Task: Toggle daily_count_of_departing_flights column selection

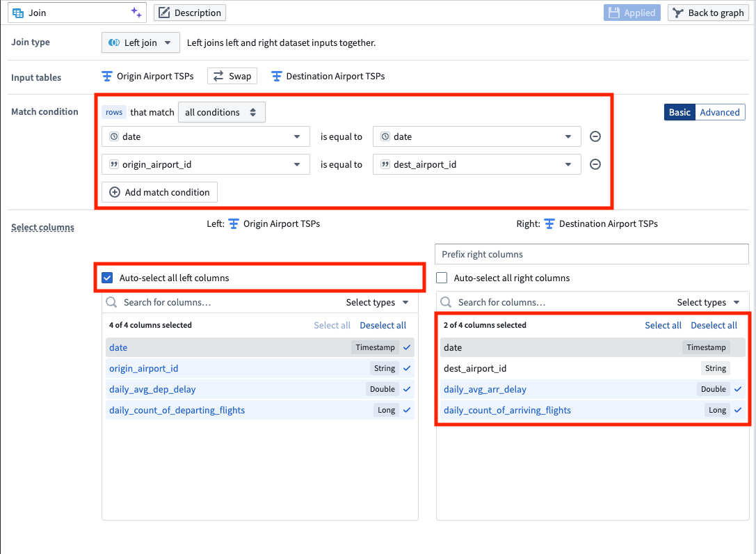Action: 260,410
